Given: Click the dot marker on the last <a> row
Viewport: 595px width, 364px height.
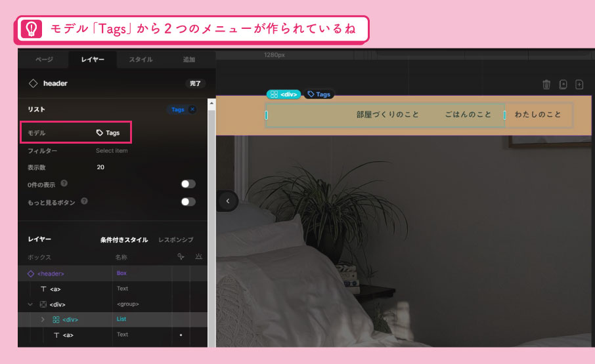Looking at the screenshot, I should click(181, 335).
